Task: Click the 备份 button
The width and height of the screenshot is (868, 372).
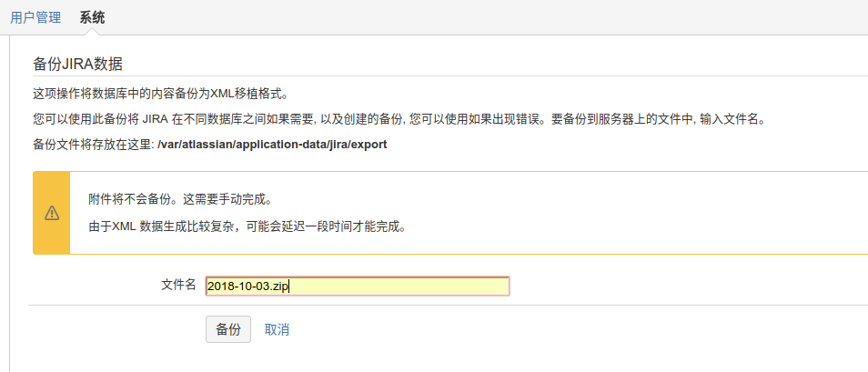Action: pyautogui.click(x=228, y=329)
